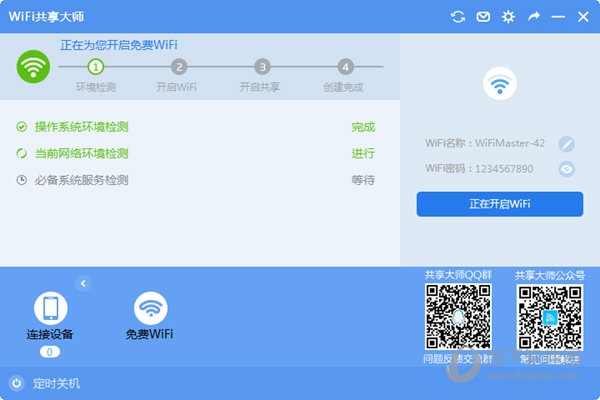The image size is (600, 400).
Task: Click the 问题反馈交流群 caption
Action: tap(458, 359)
